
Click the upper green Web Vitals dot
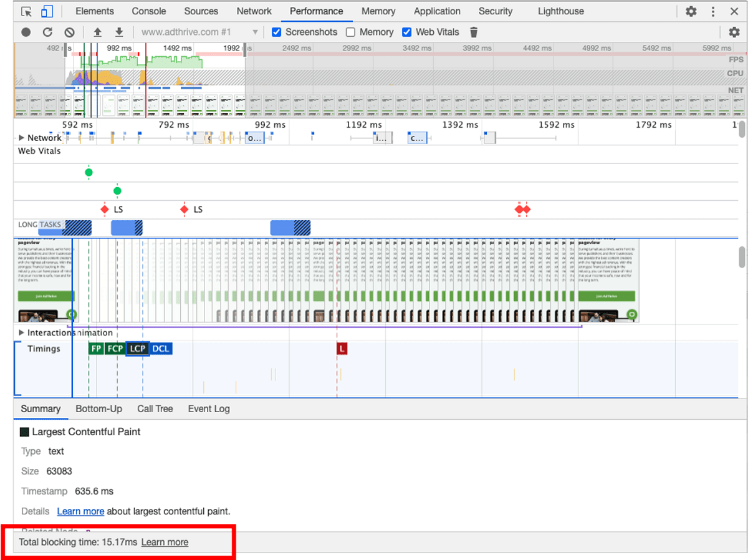[x=89, y=172]
